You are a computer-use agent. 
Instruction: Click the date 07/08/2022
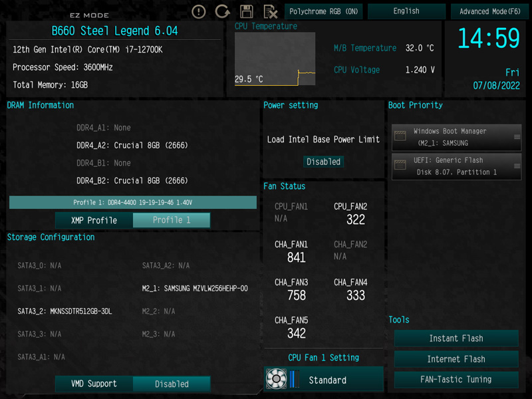point(496,86)
